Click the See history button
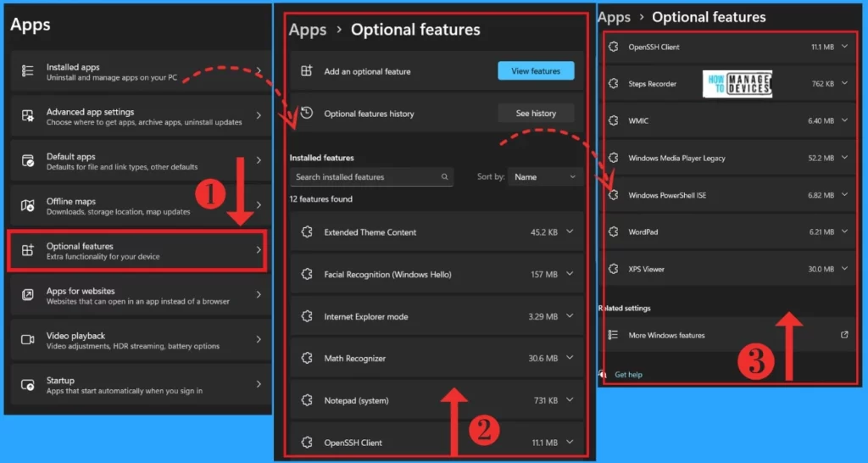The height and width of the screenshot is (463, 868). (x=536, y=113)
